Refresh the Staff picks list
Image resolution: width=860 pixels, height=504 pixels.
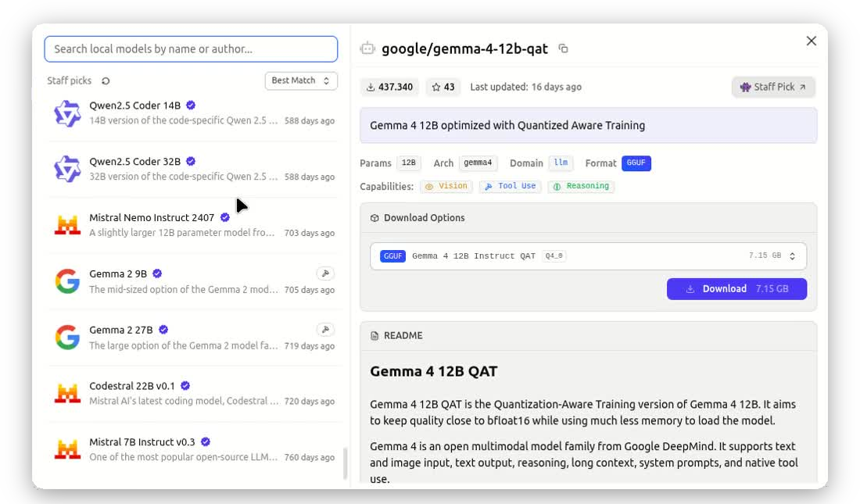[106, 81]
